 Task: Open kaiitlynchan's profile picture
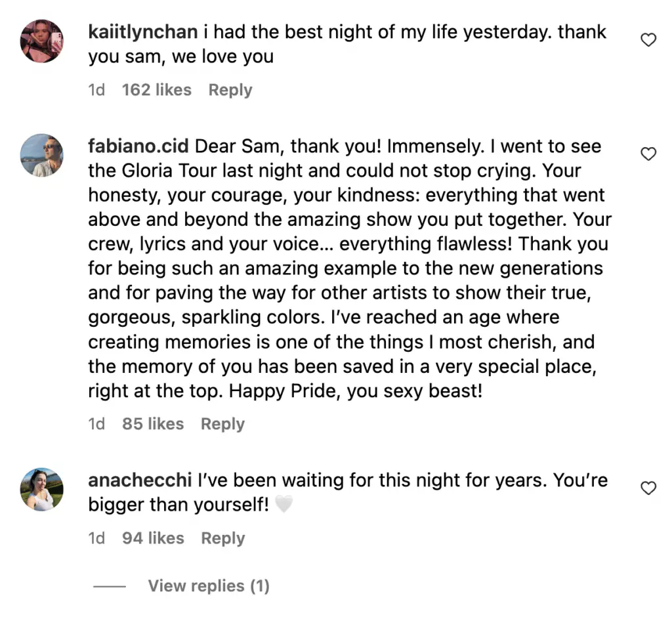click(42, 41)
